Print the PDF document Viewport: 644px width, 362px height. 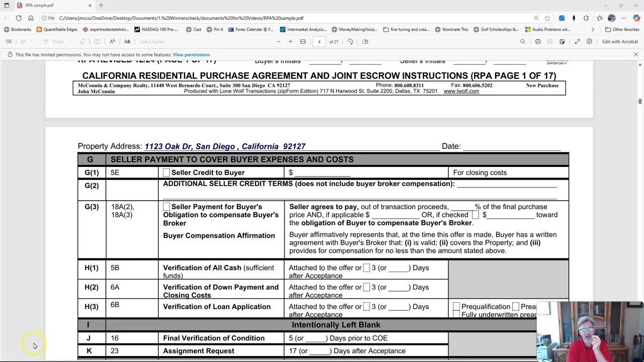pos(538,42)
